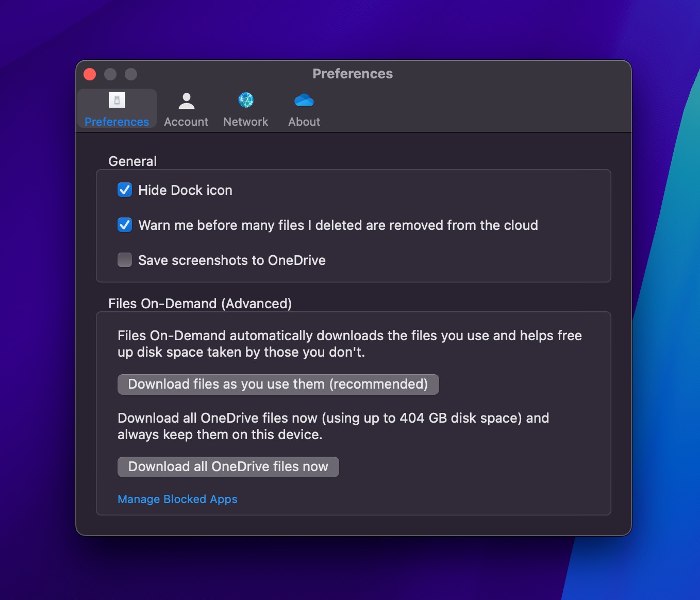Open the Network tab
700x600 pixels.
tap(245, 108)
